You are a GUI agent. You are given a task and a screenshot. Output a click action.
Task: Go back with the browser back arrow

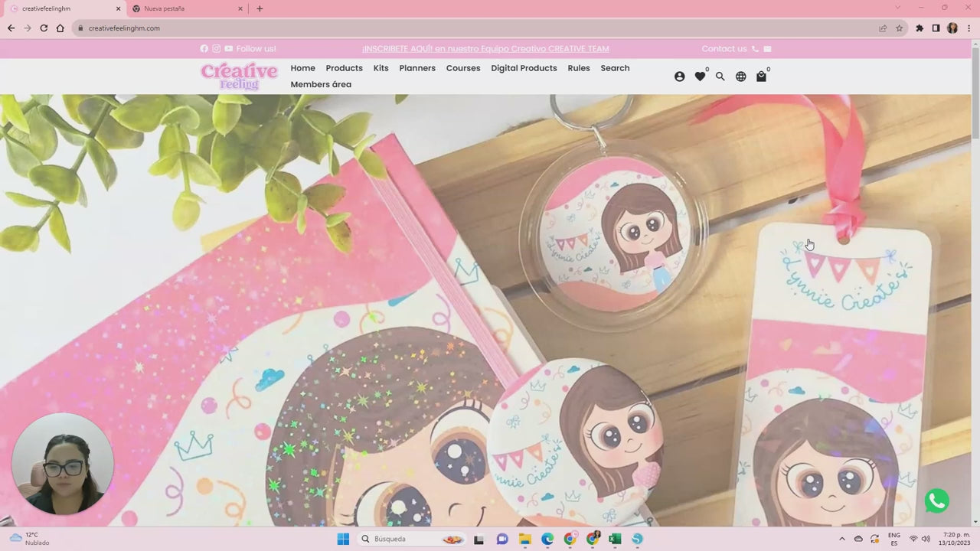[11, 28]
